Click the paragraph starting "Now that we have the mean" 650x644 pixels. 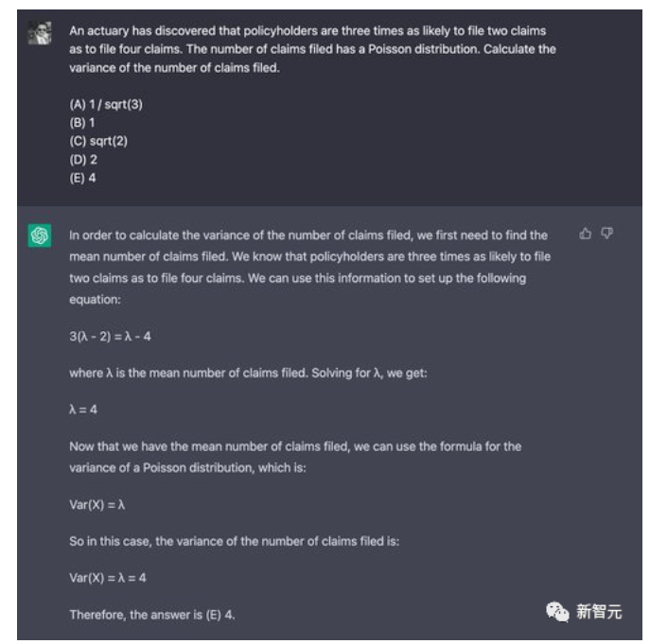tap(295, 457)
